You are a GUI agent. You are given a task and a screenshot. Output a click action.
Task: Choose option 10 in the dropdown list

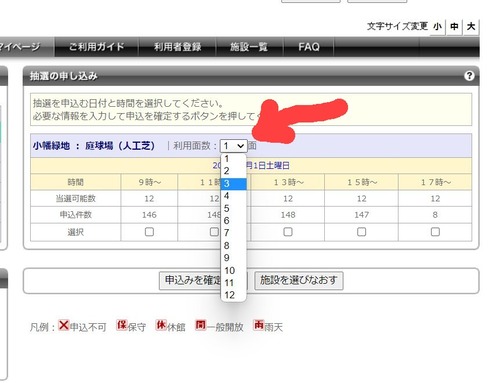233,270
